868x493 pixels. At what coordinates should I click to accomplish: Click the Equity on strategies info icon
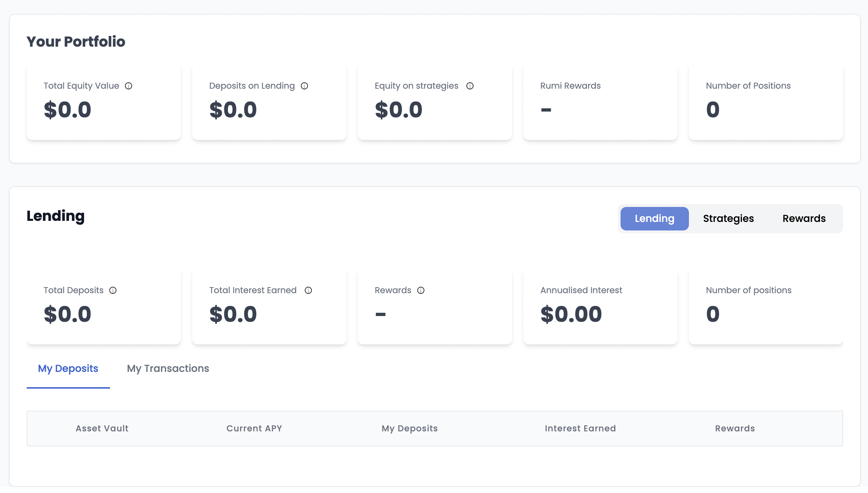pyautogui.click(x=470, y=86)
